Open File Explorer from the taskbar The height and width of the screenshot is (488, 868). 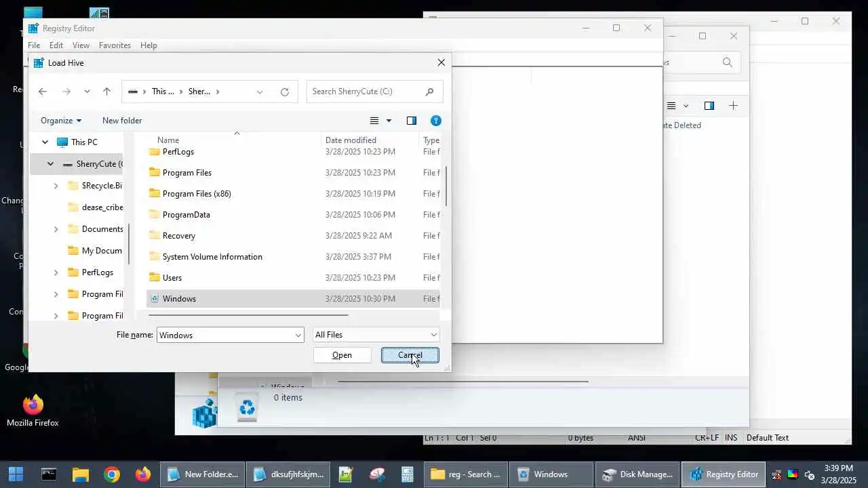(x=80, y=474)
